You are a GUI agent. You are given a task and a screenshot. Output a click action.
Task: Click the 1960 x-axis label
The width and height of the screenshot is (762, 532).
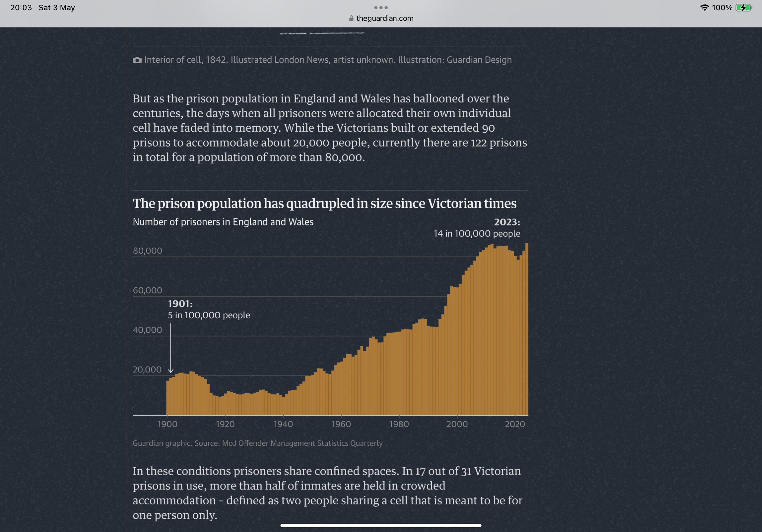341,424
